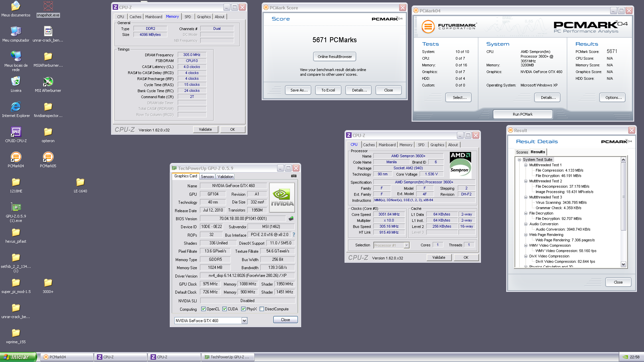
Task: Open Caches tab in processor CPU-Z window
Action: (369, 145)
